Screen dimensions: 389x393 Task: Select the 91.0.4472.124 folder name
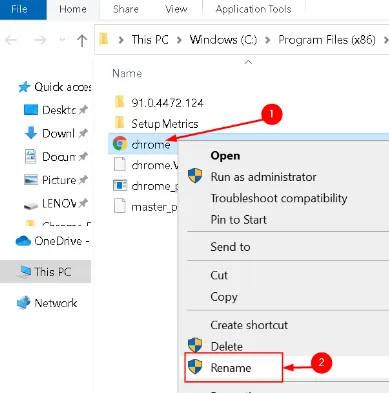(x=167, y=103)
